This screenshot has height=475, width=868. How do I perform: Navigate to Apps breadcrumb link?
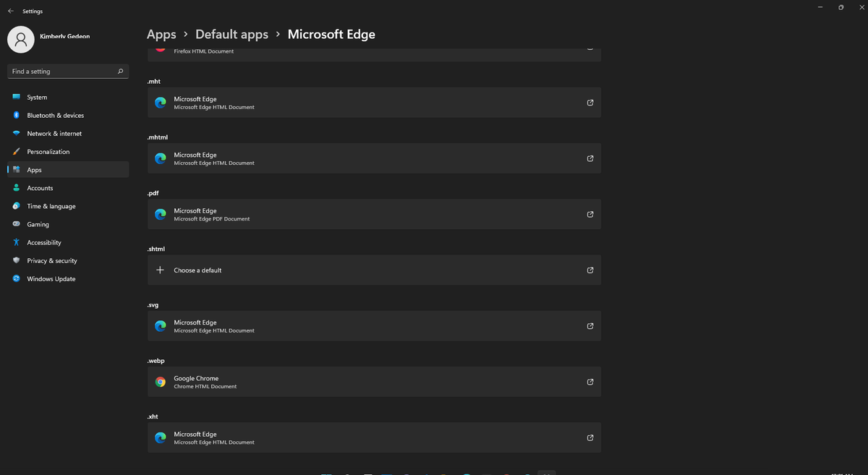click(161, 35)
